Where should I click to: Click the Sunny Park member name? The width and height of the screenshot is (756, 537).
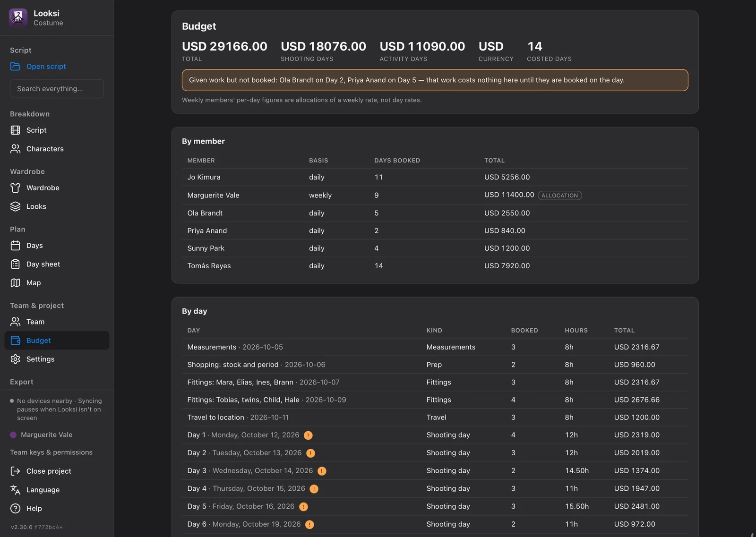(x=206, y=248)
